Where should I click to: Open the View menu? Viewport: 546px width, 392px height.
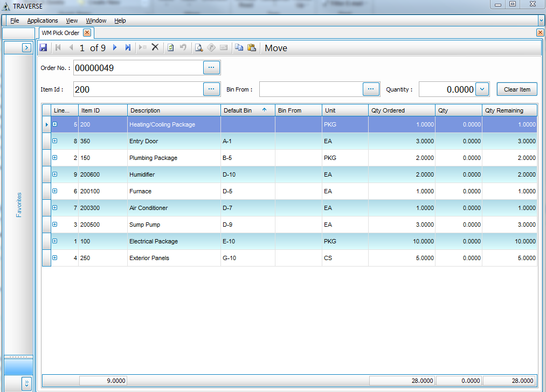pos(72,20)
